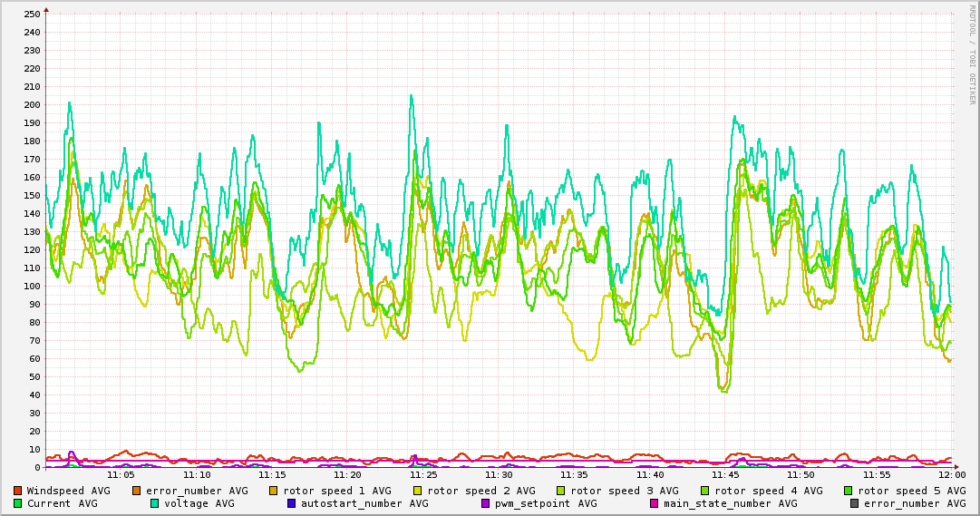Click the orange error_number AVG legend swatch

[x=136, y=491]
